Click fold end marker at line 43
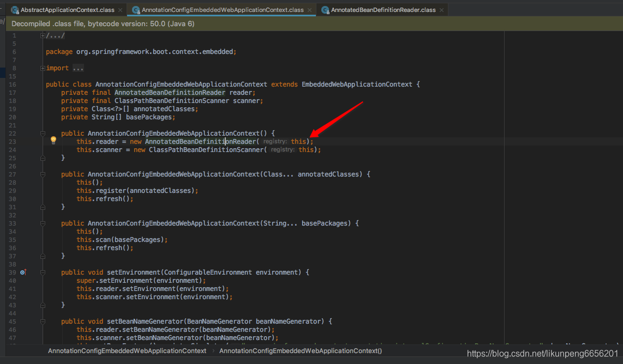This screenshot has height=364, width=623. tap(43, 305)
